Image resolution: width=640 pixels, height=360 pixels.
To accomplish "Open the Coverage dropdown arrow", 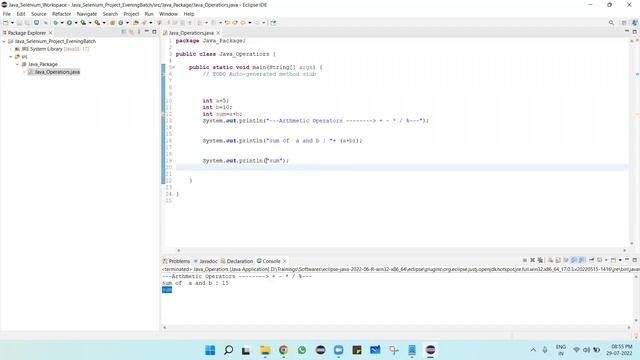I will pos(90,23).
